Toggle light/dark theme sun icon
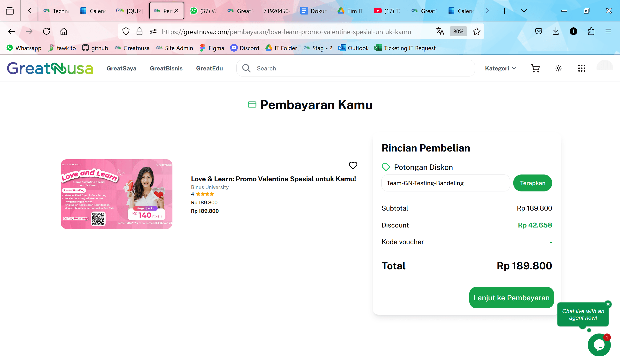 coord(558,68)
